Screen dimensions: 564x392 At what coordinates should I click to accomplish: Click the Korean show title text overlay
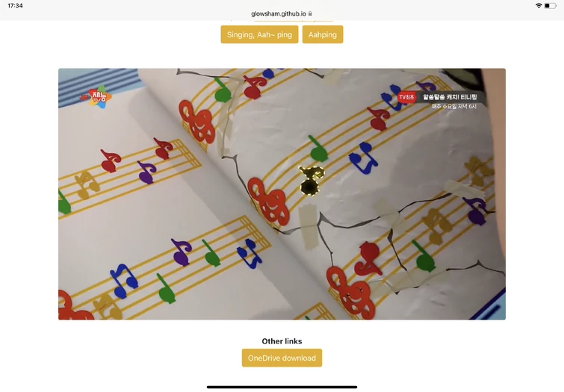[450, 97]
